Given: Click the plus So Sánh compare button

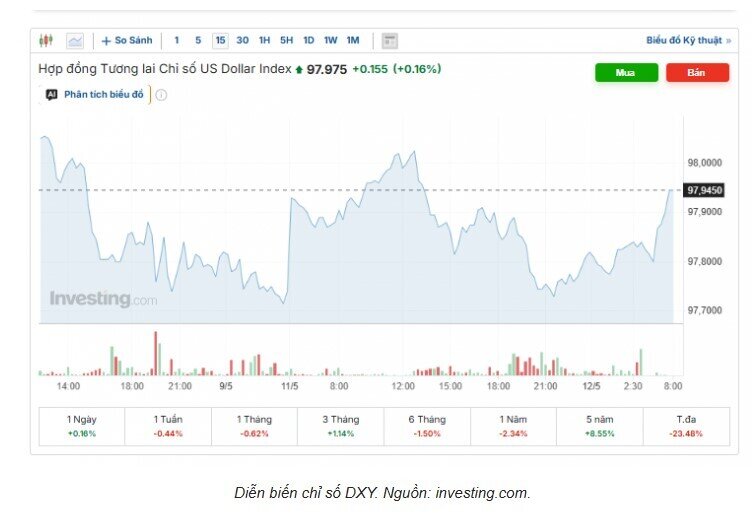Looking at the screenshot, I should (127, 40).
